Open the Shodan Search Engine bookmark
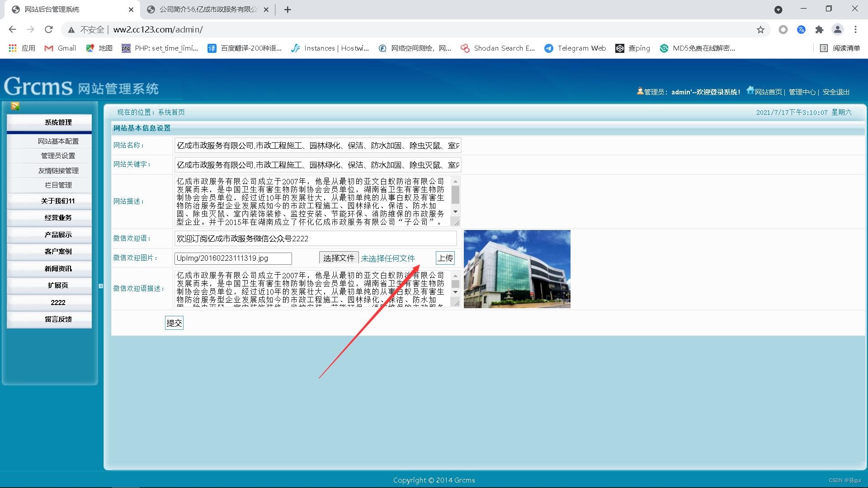Image resolution: width=868 pixels, height=488 pixels. point(497,48)
